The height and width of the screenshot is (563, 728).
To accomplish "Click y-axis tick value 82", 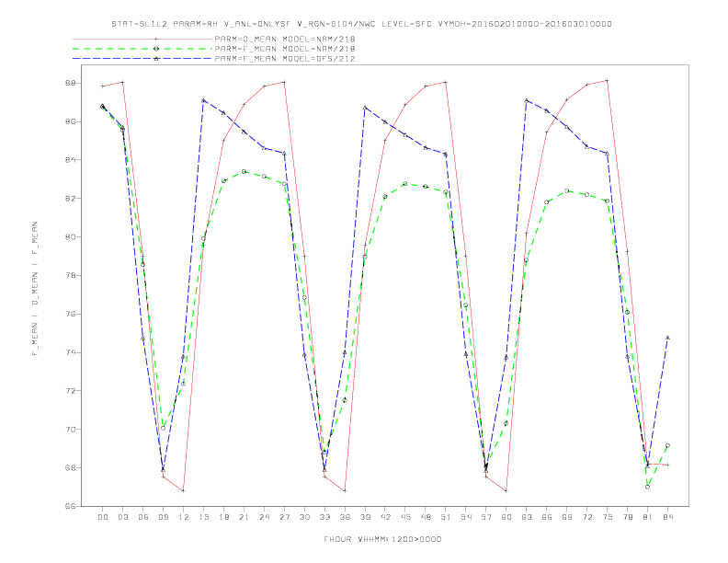I will (71, 199).
